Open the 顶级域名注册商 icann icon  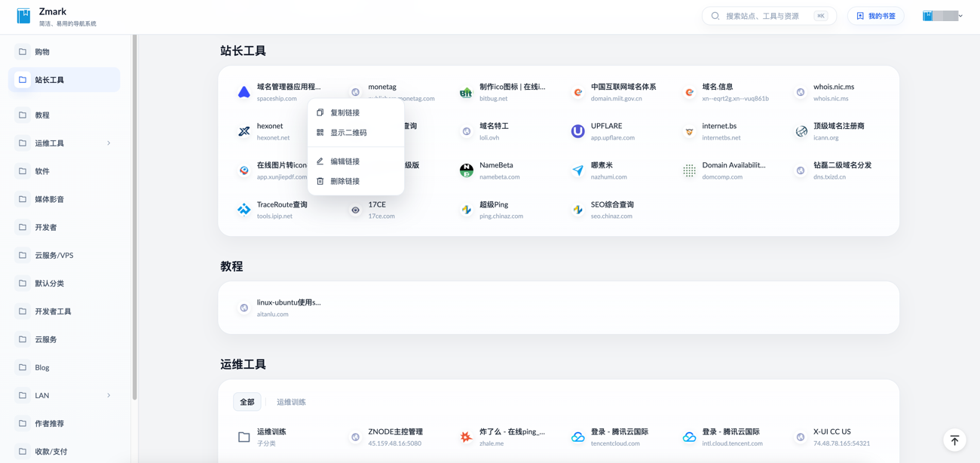(801, 131)
